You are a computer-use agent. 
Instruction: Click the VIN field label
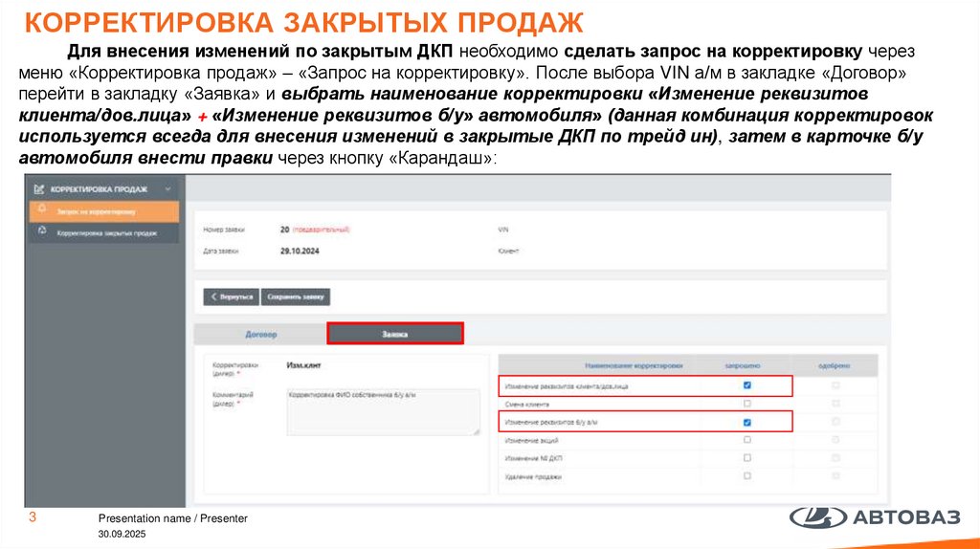click(503, 230)
